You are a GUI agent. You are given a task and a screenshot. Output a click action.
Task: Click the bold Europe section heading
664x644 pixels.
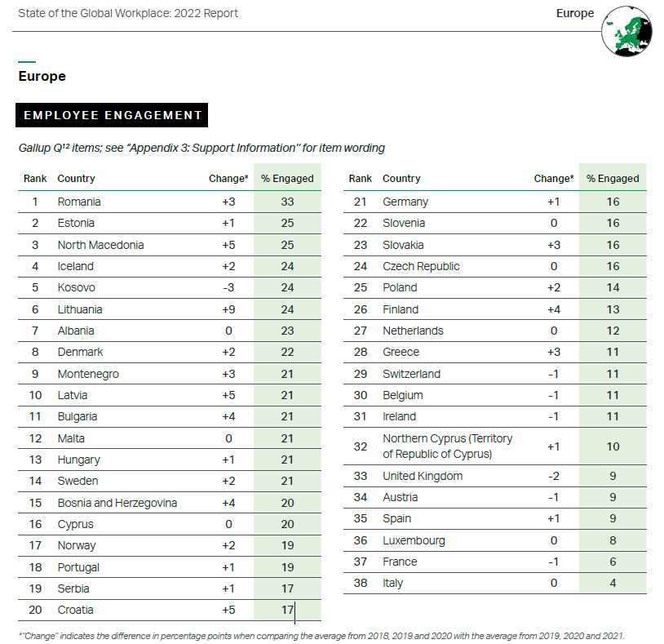coord(42,77)
